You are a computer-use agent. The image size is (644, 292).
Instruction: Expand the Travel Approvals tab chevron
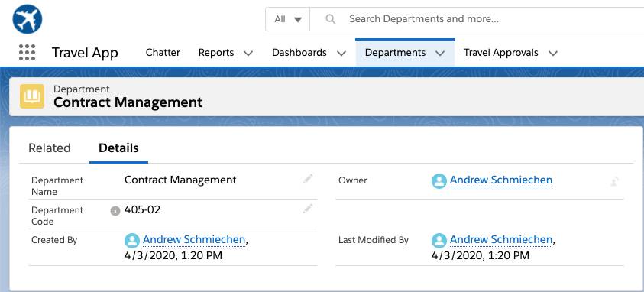pyautogui.click(x=553, y=53)
